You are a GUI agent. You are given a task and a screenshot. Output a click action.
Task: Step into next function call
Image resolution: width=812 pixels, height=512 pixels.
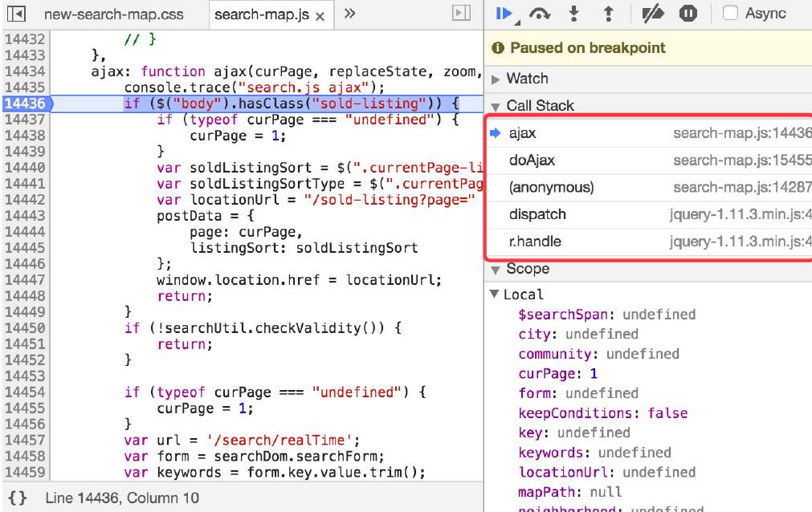[573, 14]
